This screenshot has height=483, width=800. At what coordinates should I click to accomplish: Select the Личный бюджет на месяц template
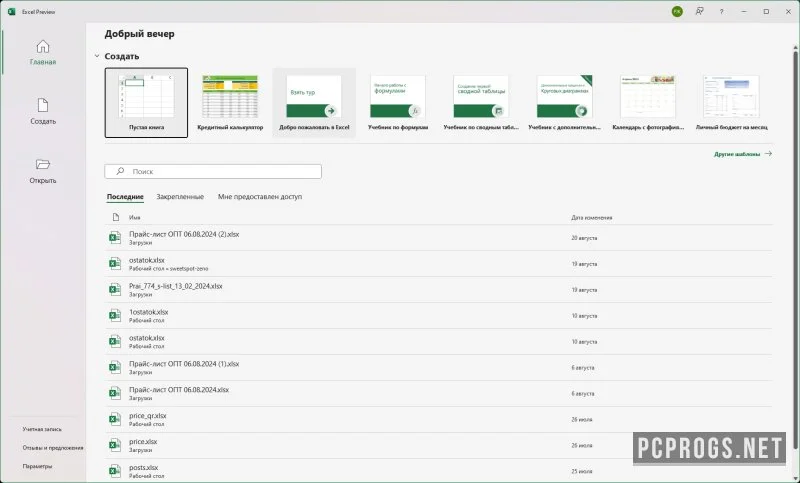pos(731,103)
